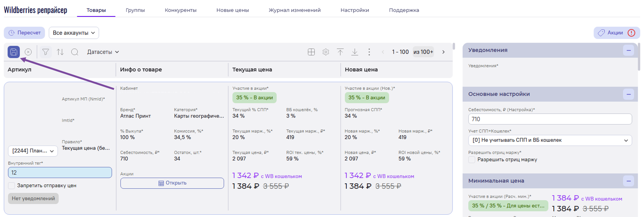Click the cancel changes circle-x icon

click(28, 52)
